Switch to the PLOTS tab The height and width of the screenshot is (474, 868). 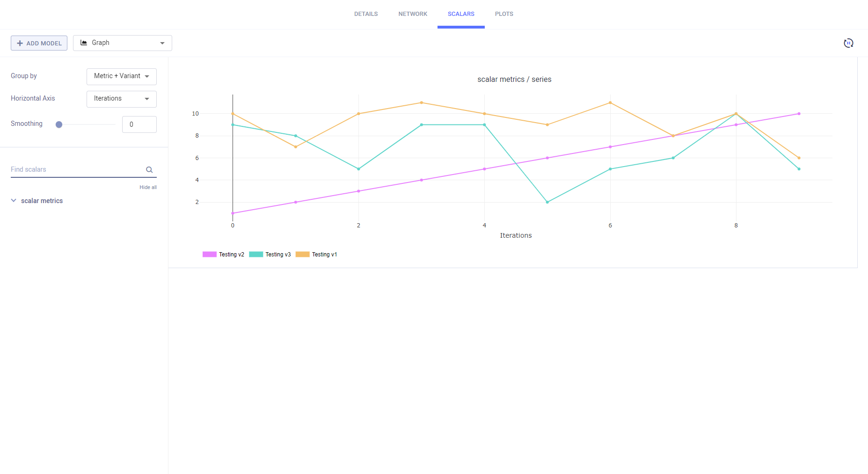tap(503, 14)
